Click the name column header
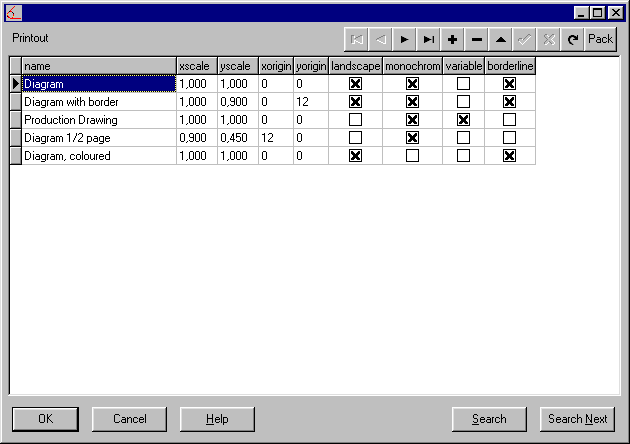 pos(98,66)
